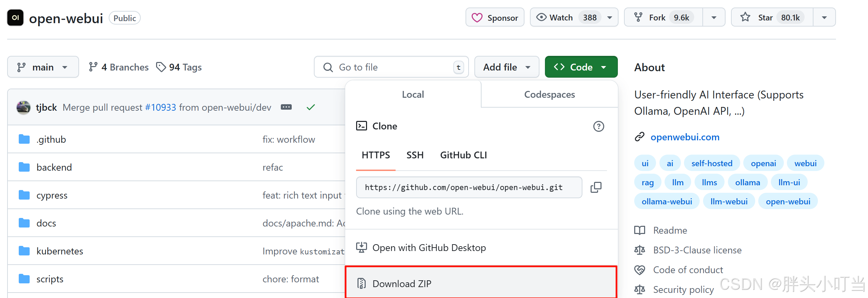The image size is (868, 298).
Task: Open the .github folder
Action: 51,139
